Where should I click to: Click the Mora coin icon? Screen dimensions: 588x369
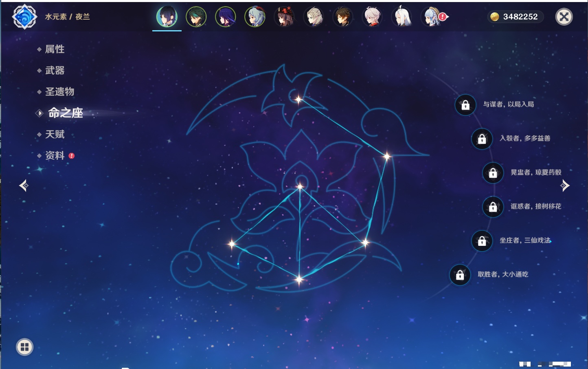tap(494, 17)
